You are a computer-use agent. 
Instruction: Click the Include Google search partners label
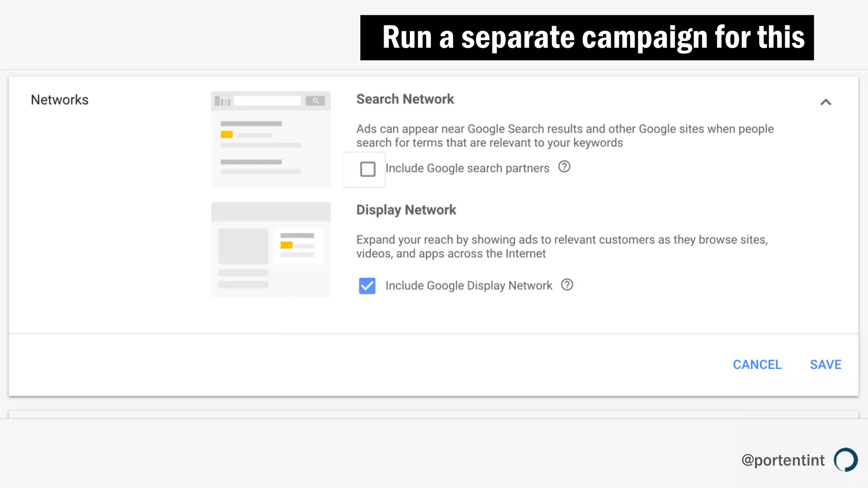(x=467, y=168)
